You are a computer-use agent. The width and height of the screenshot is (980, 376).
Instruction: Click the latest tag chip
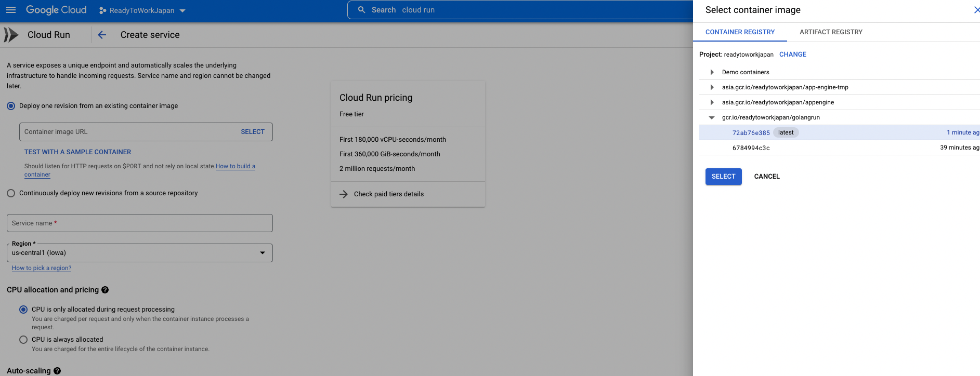[x=786, y=132]
